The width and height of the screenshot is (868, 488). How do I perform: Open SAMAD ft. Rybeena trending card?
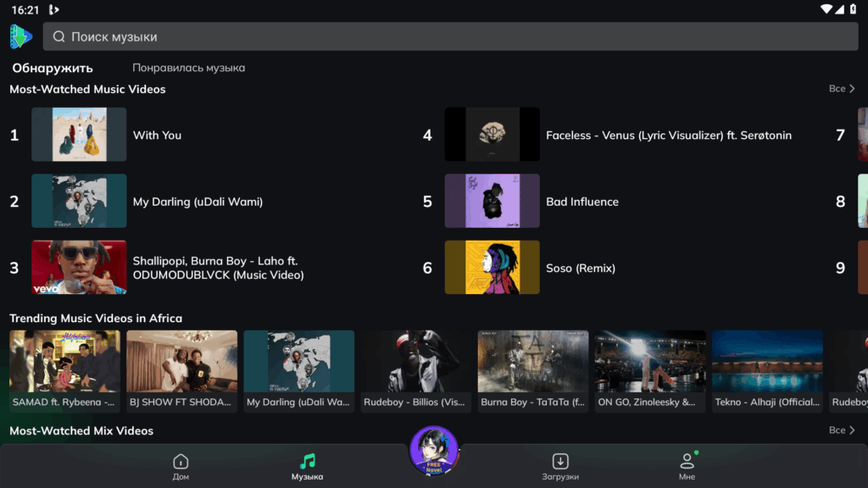click(64, 371)
